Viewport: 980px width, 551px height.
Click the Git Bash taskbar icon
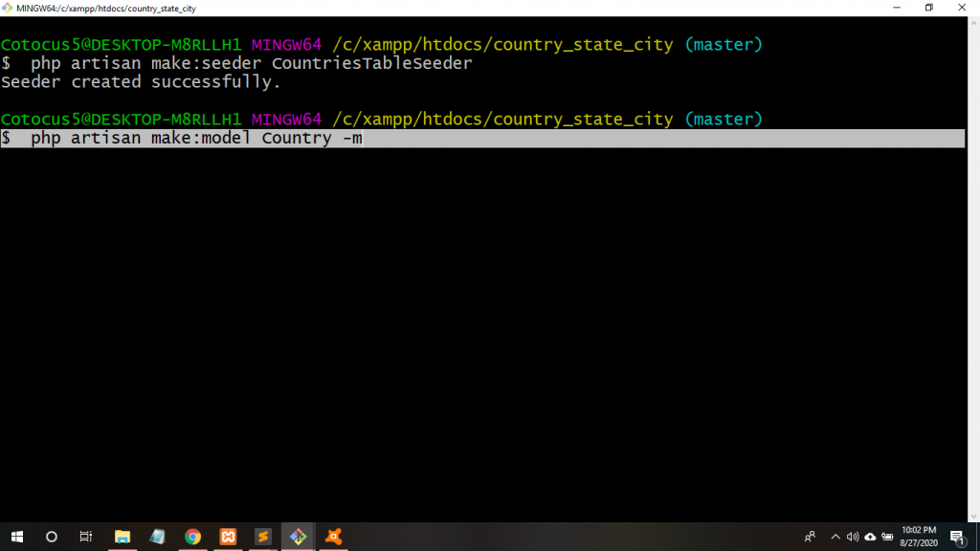(298, 537)
